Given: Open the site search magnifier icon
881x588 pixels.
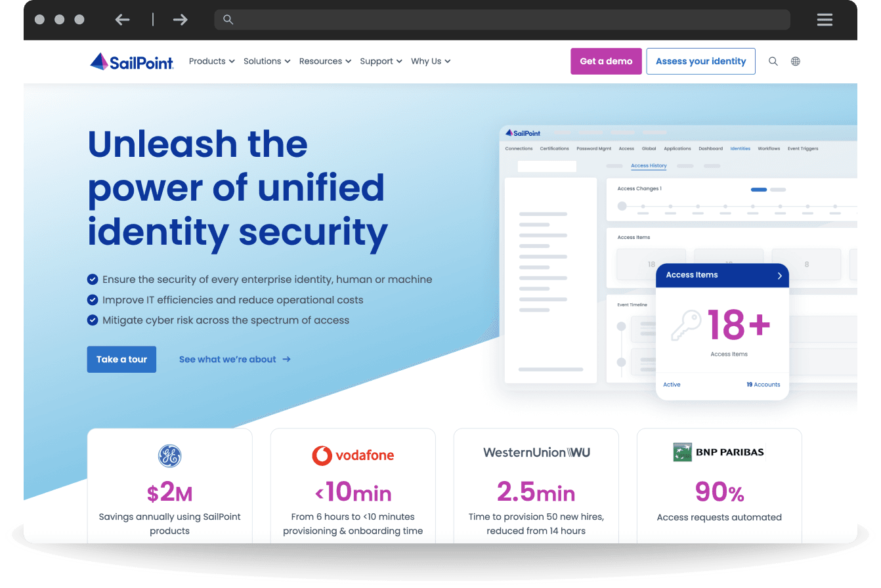Looking at the screenshot, I should (x=773, y=61).
